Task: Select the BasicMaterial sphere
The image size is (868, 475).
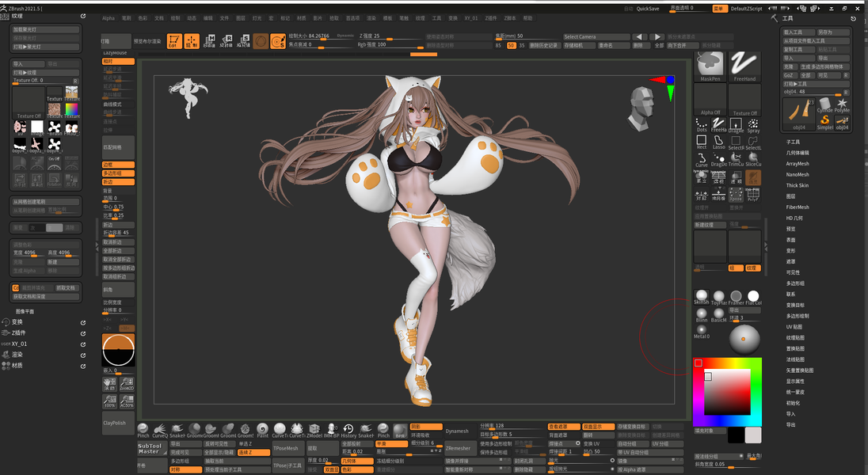Action: click(x=718, y=315)
